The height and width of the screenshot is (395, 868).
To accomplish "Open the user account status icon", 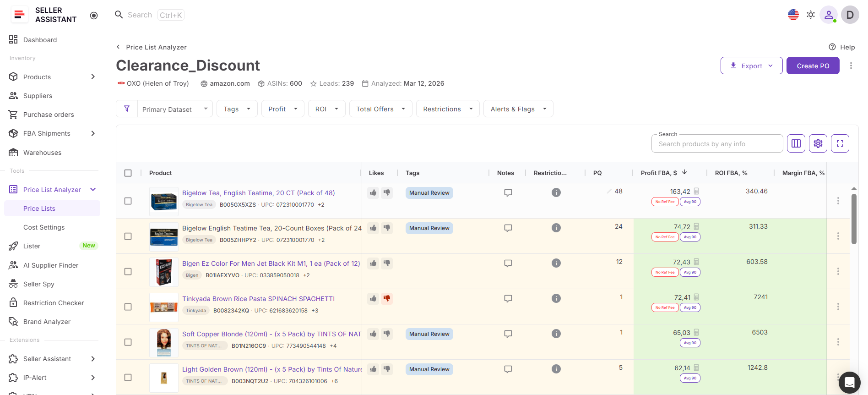I will click(829, 15).
